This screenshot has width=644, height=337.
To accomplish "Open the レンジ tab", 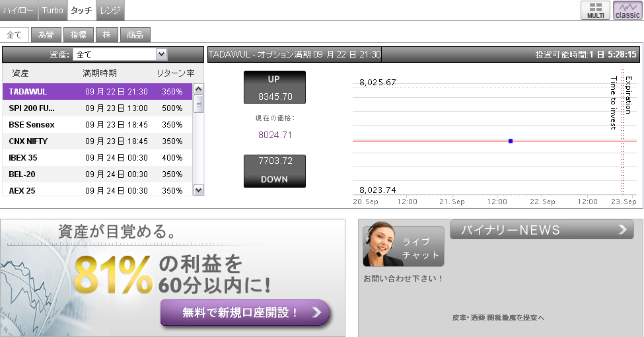I will (110, 11).
